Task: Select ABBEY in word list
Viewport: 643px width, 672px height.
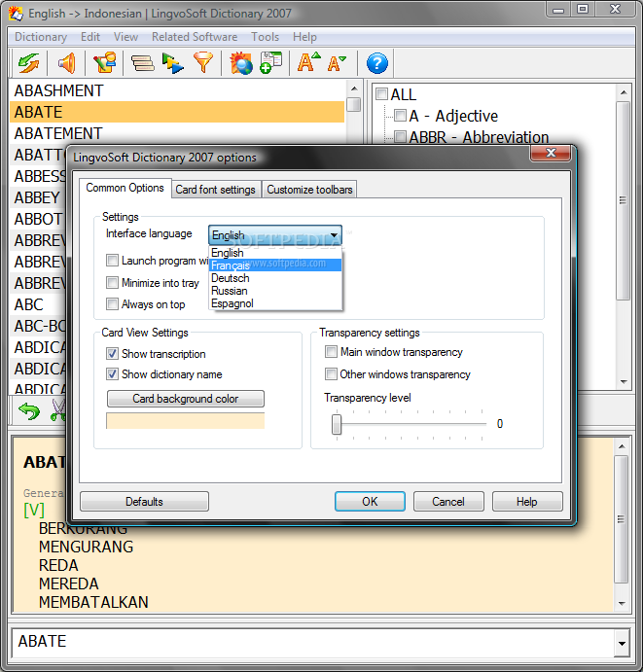Action: pyautogui.click(x=38, y=197)
